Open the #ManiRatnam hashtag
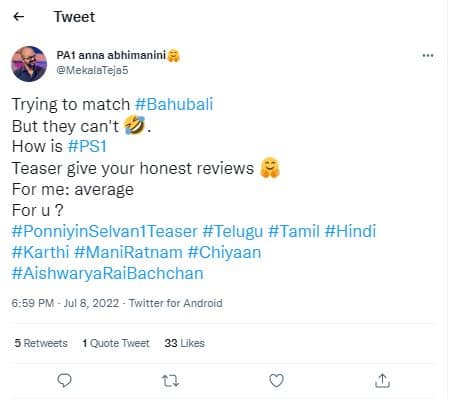The width and height of the screenshot is (449, 399). click(128, 252)
